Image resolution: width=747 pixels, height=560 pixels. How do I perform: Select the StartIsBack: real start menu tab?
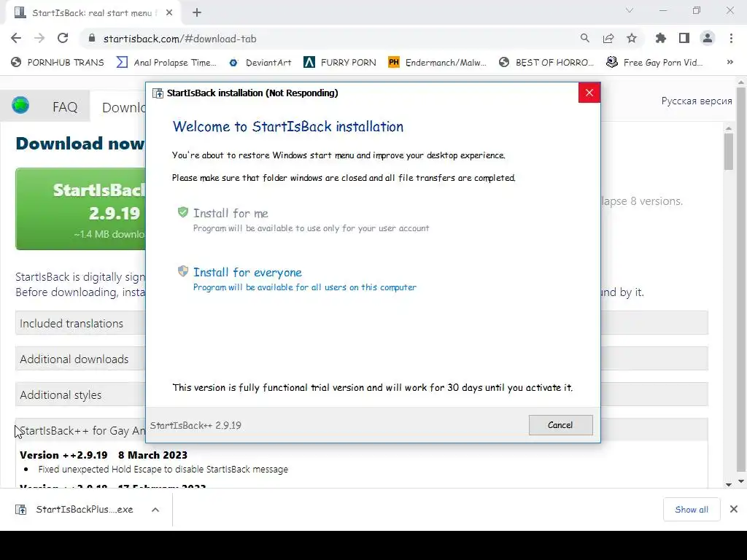pos(94,13)
